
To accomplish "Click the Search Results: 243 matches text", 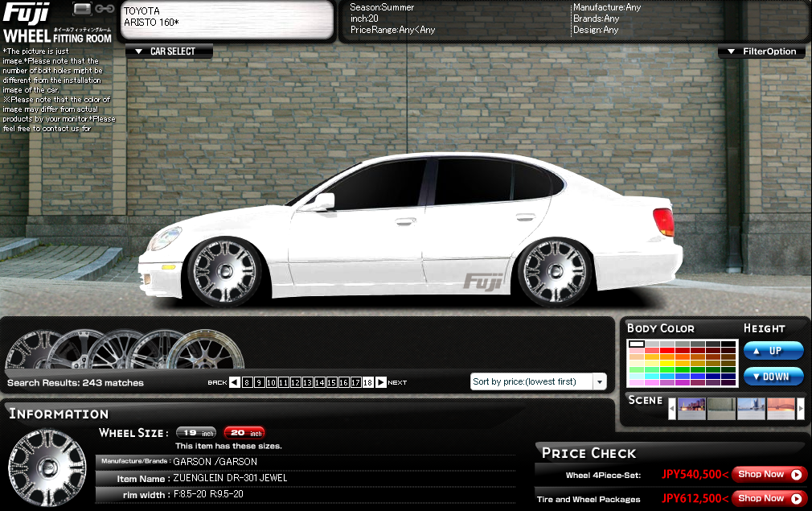I will (x=75, y=383).
